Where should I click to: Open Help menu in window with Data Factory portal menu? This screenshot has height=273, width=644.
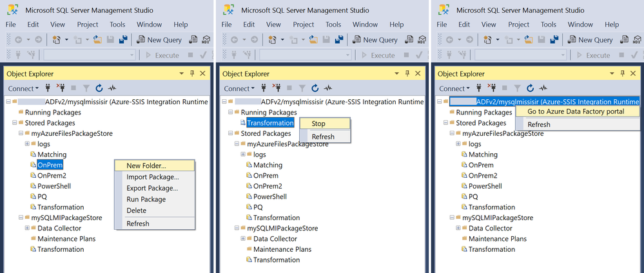tap(612, 24)
